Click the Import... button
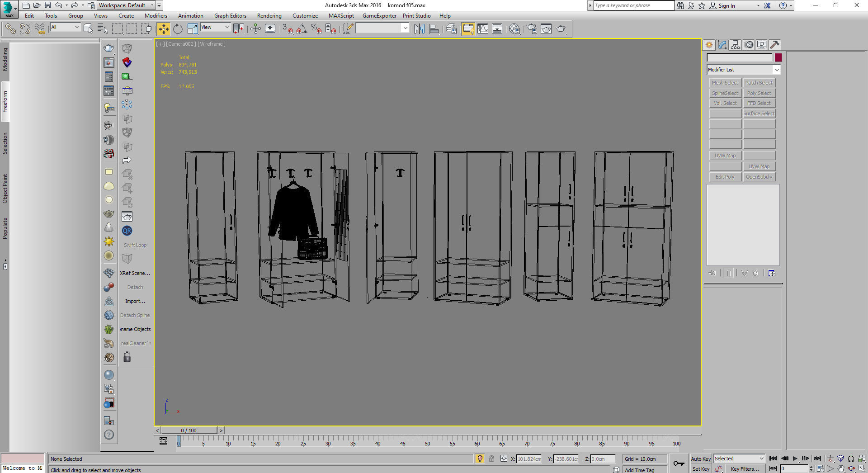The height and width of the screenshot is (473, 868). pos(135,301)
